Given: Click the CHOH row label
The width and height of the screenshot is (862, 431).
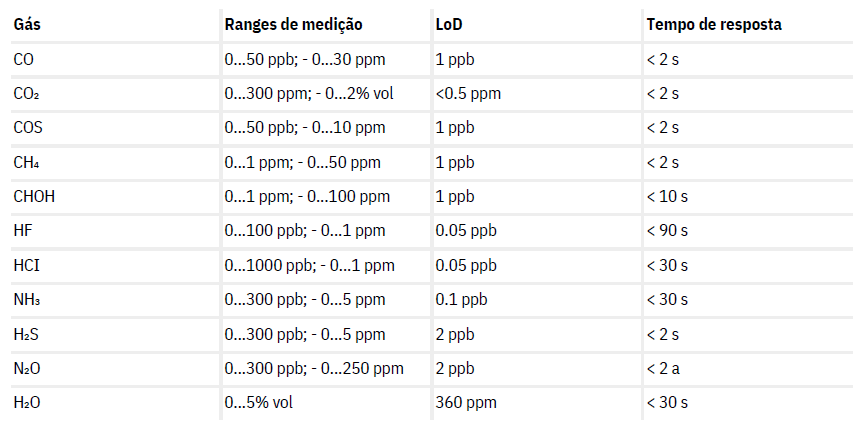Looking at the screenshot, I should (x=34, y=196).
